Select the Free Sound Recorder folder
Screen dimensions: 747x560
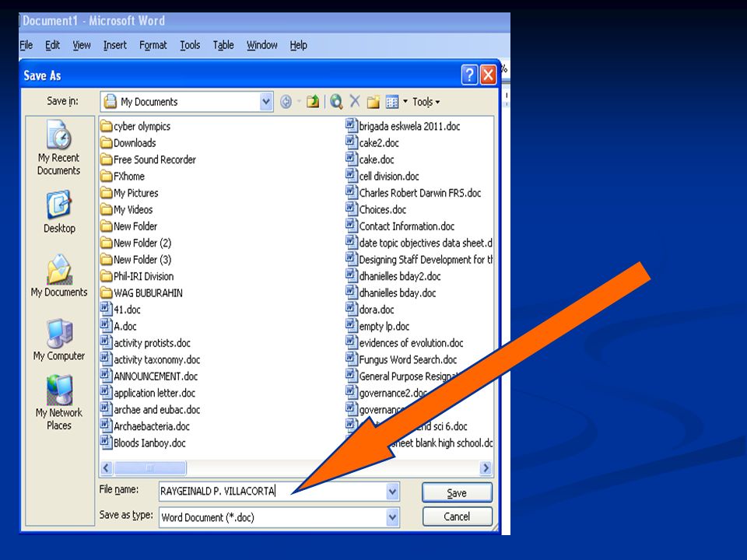(148, 159)
